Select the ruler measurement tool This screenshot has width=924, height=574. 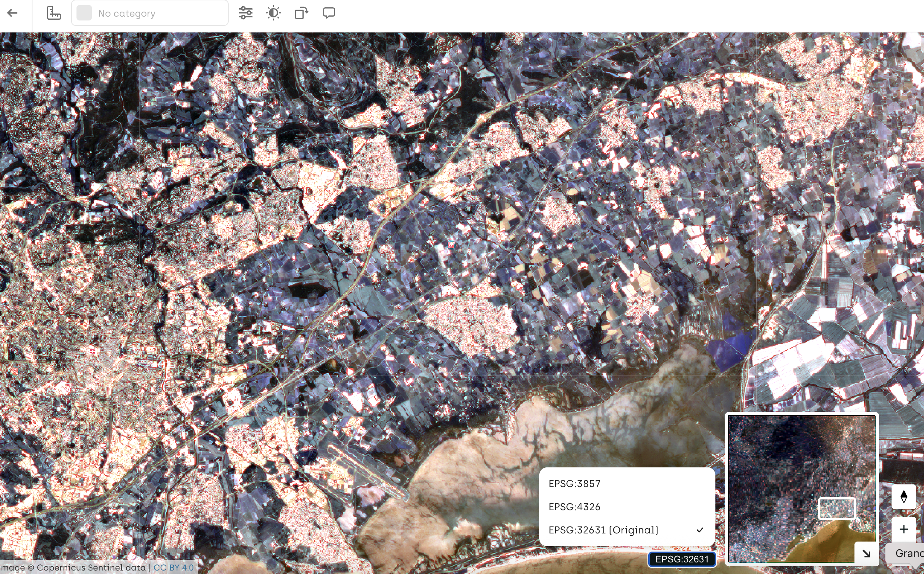tap(54, 13)
